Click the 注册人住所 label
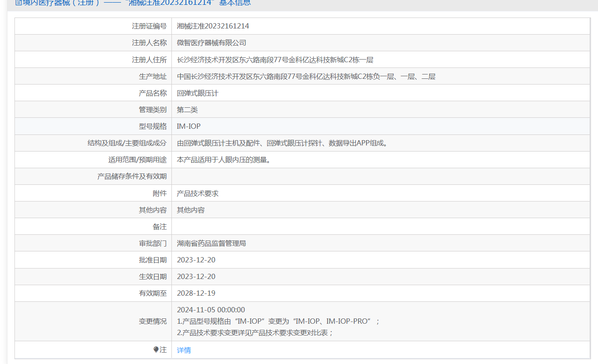This screenshot has width=598, height=364. [149, 60]
